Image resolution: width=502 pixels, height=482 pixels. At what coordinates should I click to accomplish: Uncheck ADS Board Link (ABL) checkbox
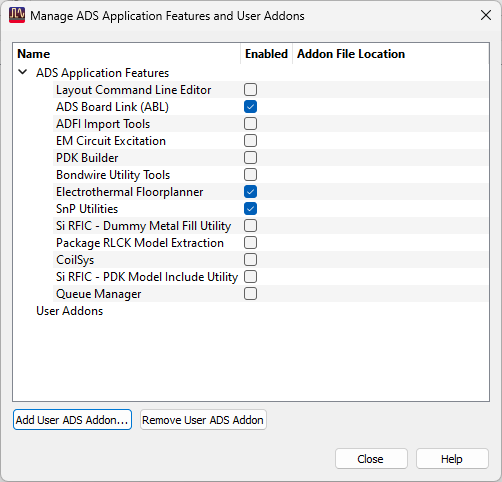(250, 107)
